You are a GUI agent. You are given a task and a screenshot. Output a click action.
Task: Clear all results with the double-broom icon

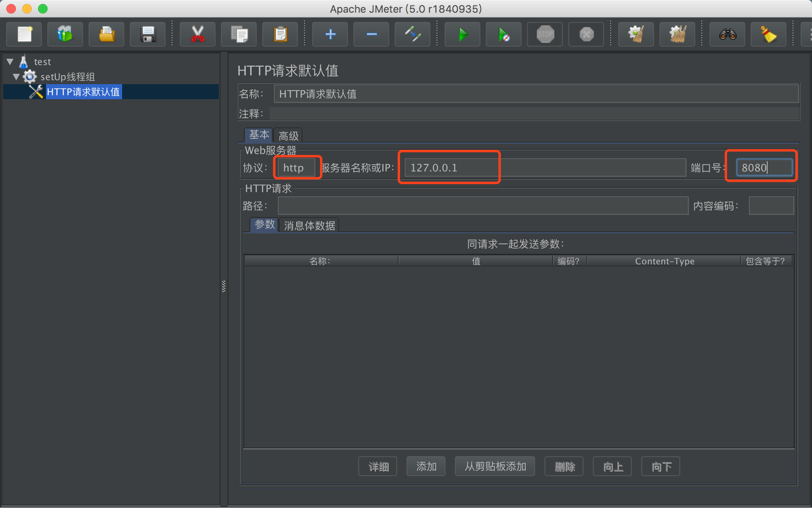coord(678,34)
